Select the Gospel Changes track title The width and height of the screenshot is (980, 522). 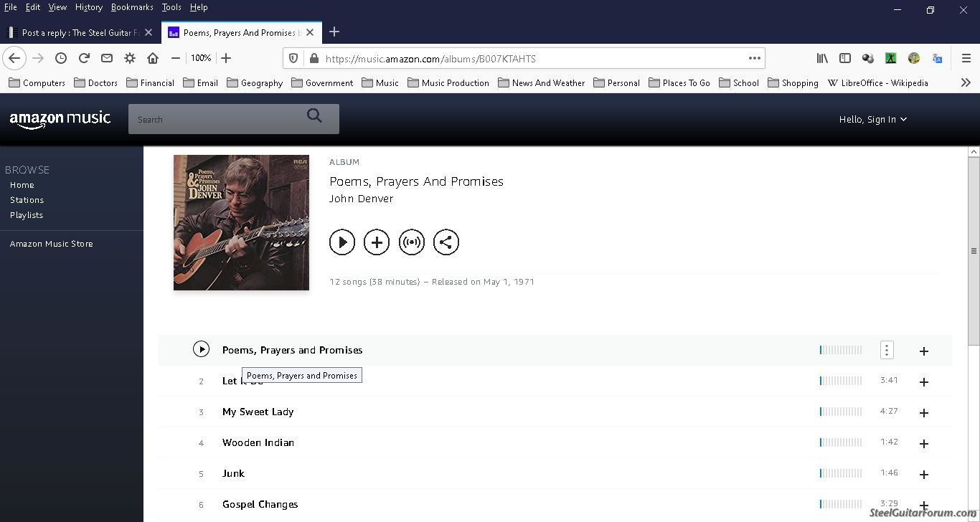coord(260,504)
